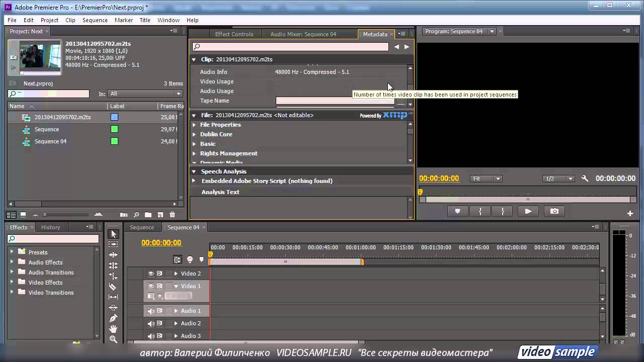Toggle Snap in the timeline

178,259
